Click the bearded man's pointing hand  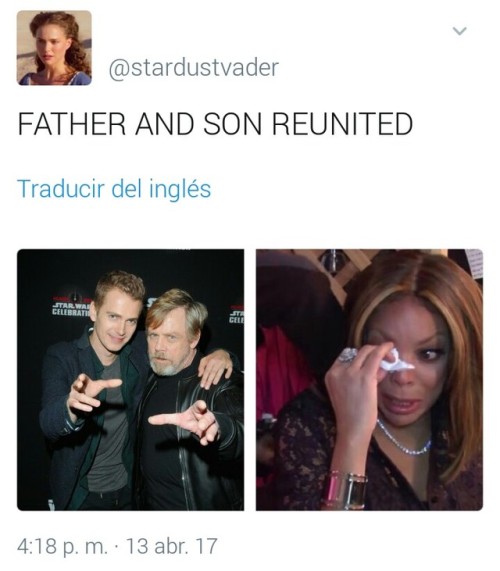click(185, 421)
